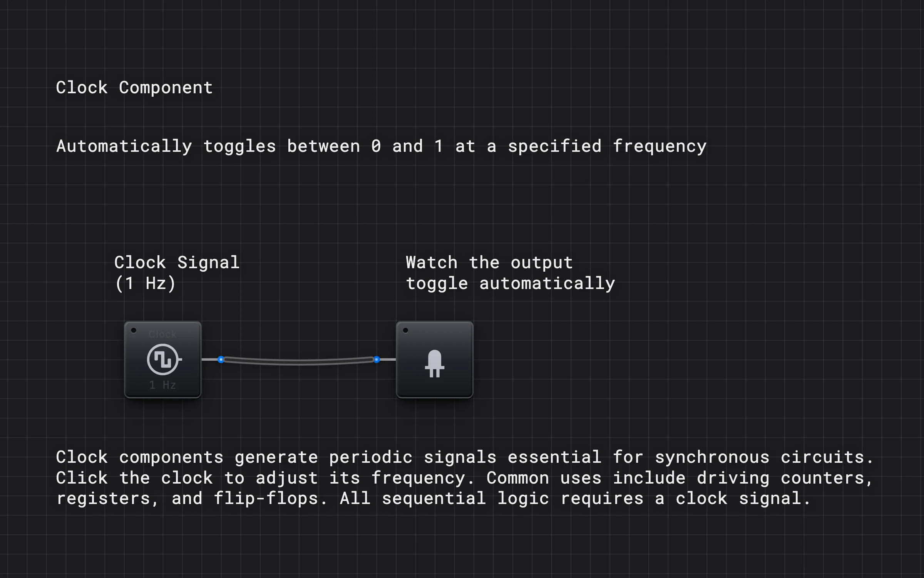
Task: Select the wire between clock and LED
Action: tap(299, 361)
